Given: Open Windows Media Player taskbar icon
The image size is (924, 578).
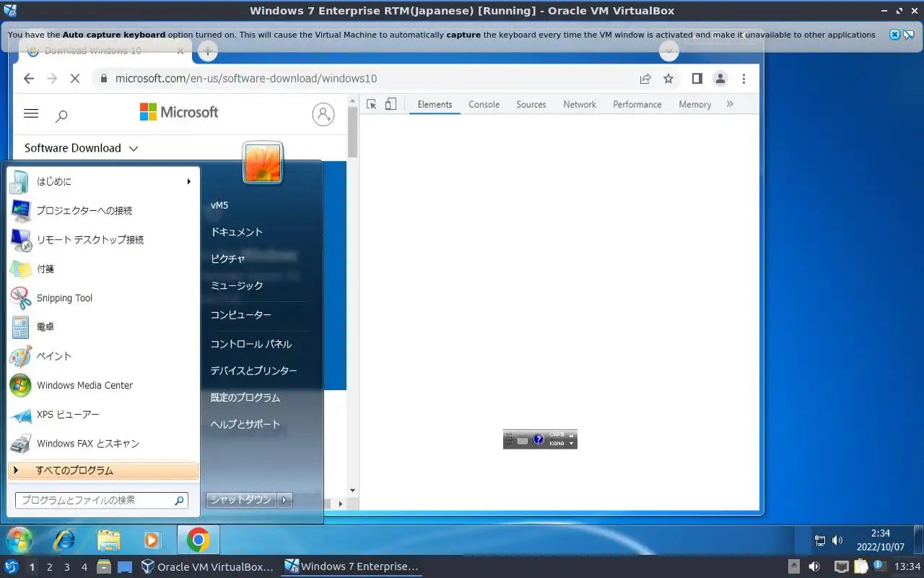Looking at the screenshot, I should click(x=152, y=540).
